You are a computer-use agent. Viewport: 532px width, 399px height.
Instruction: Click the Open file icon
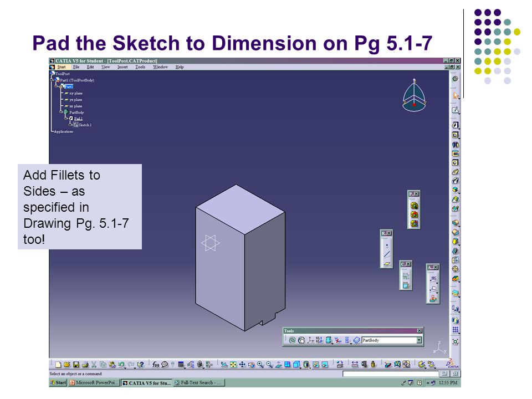coord(67,365)
